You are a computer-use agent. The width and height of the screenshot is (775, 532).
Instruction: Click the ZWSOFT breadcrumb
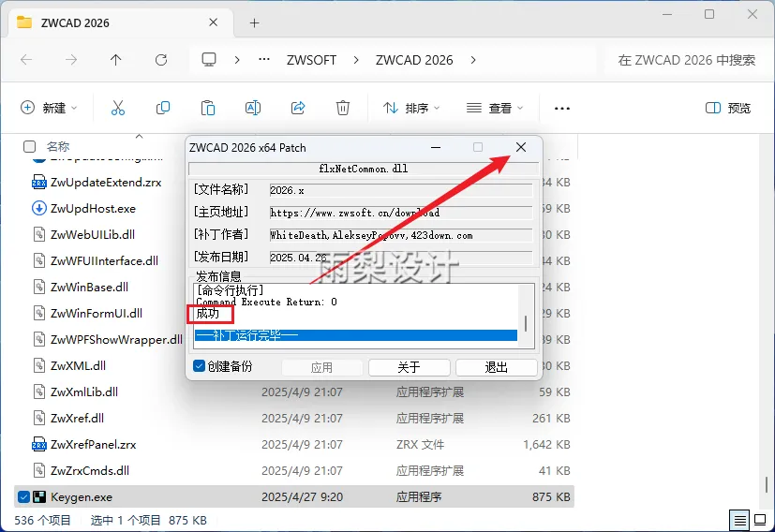tap(311, 60)
